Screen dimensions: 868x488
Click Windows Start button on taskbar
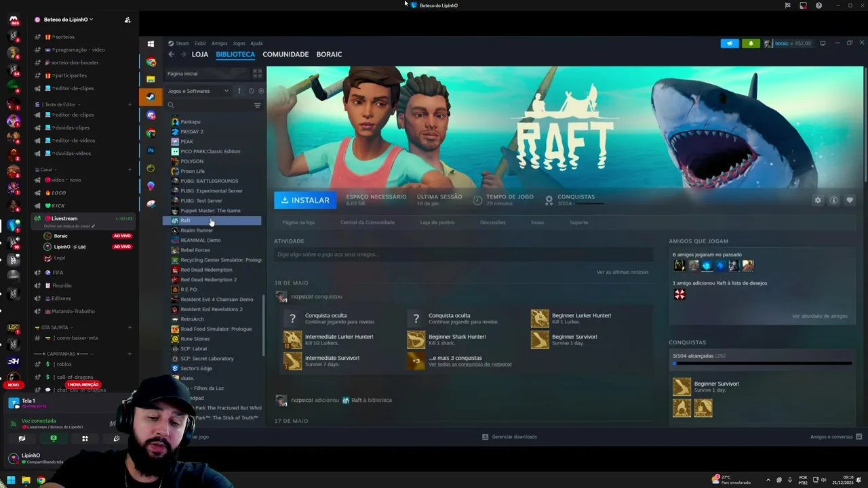click(x=11, y=481)
